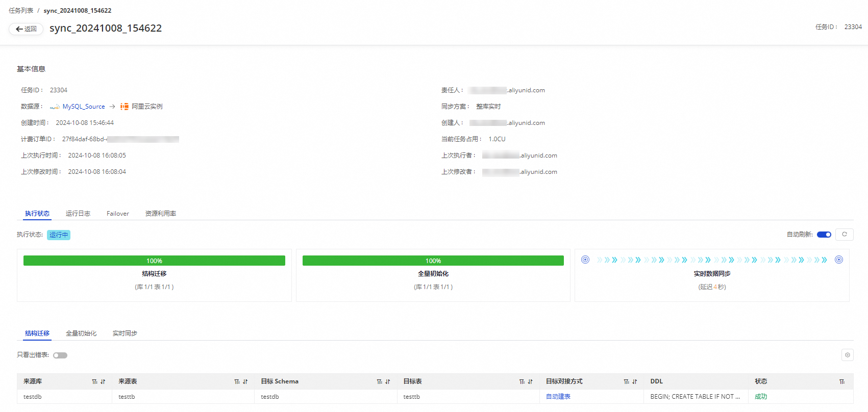Click the last modified time 2024-10-08 16:08:04
The width and height of the screenshot is (868, 412).
click(97, 172)
